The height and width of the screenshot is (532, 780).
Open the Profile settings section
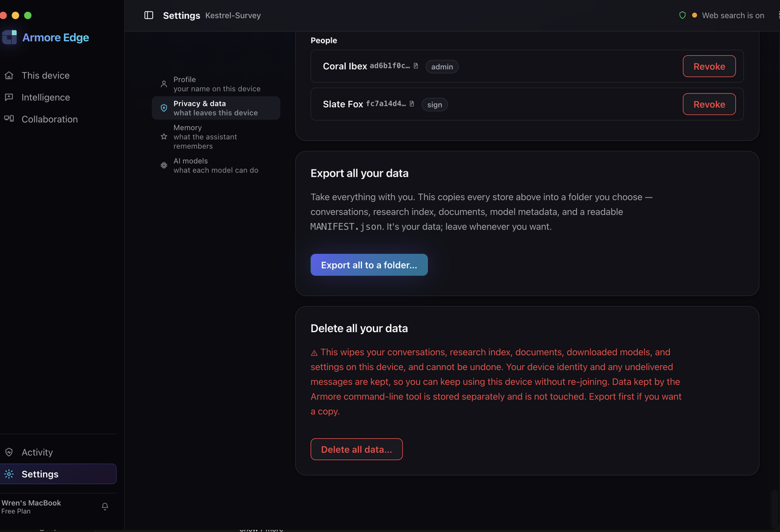[x=216, y=84]
